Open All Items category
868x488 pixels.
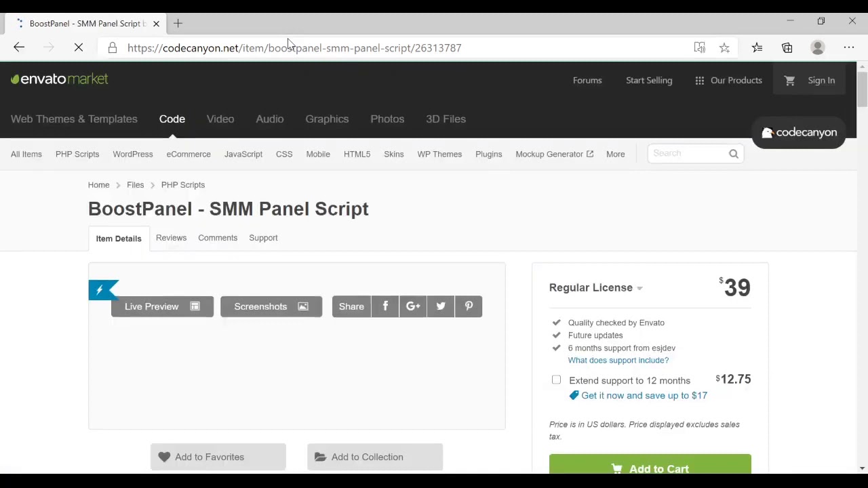coord(26,154)
